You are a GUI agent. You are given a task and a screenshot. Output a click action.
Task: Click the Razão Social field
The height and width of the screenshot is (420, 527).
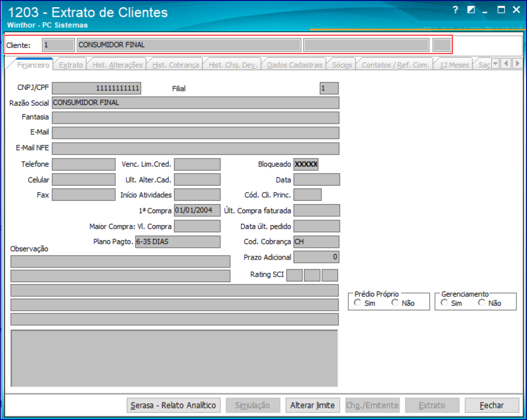195,103
